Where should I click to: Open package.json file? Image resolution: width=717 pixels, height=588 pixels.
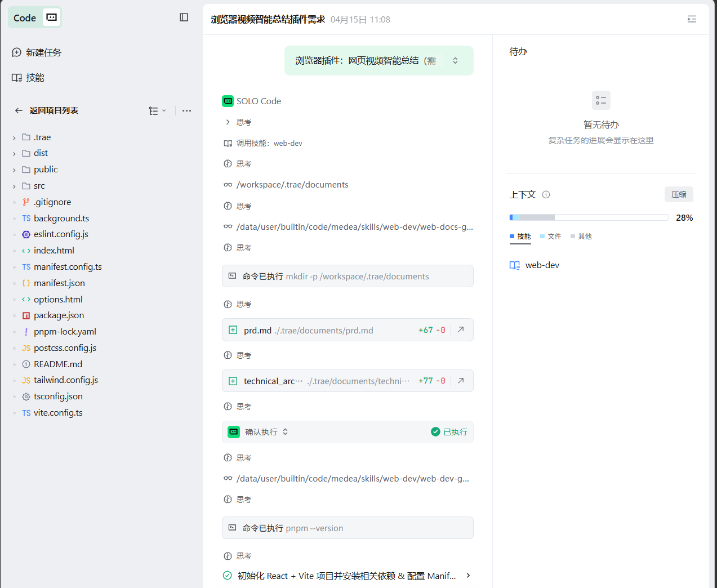53,315
